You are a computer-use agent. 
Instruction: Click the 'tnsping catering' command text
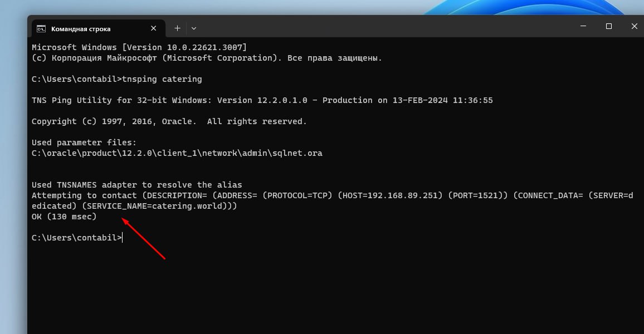(x=162, y=79)
